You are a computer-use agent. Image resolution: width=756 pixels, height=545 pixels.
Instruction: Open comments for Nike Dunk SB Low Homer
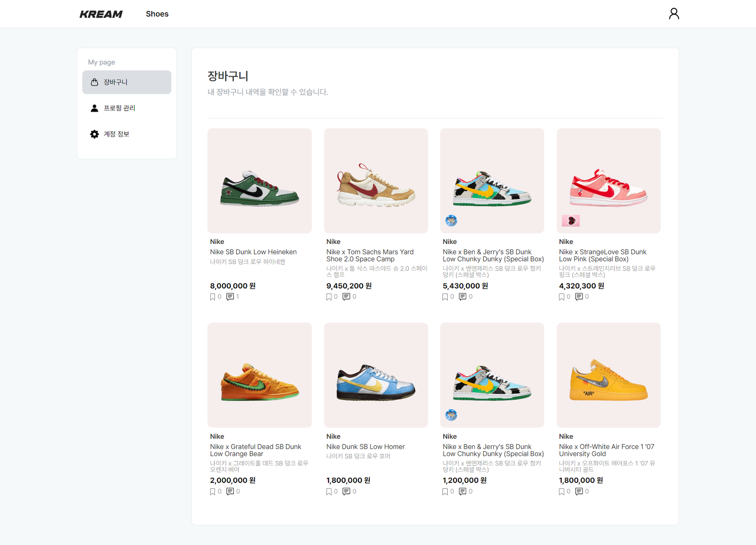click(x=347, y=491)
